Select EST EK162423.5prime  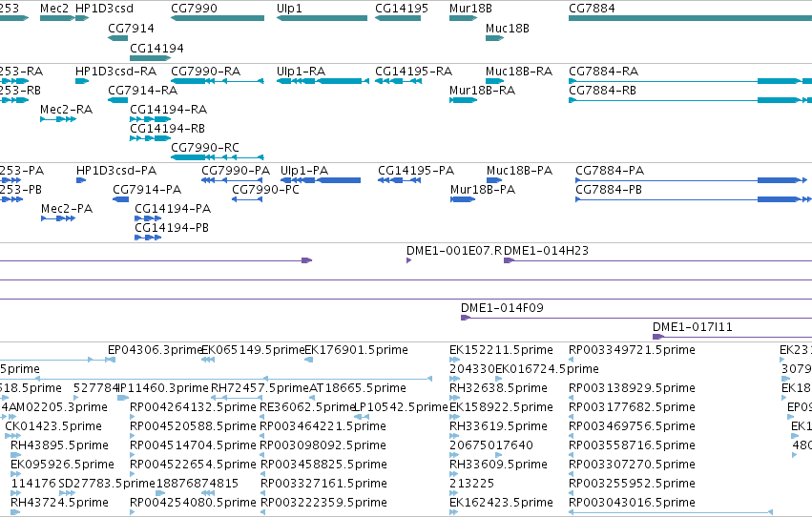pyautogui.click(x=501, y=503)
